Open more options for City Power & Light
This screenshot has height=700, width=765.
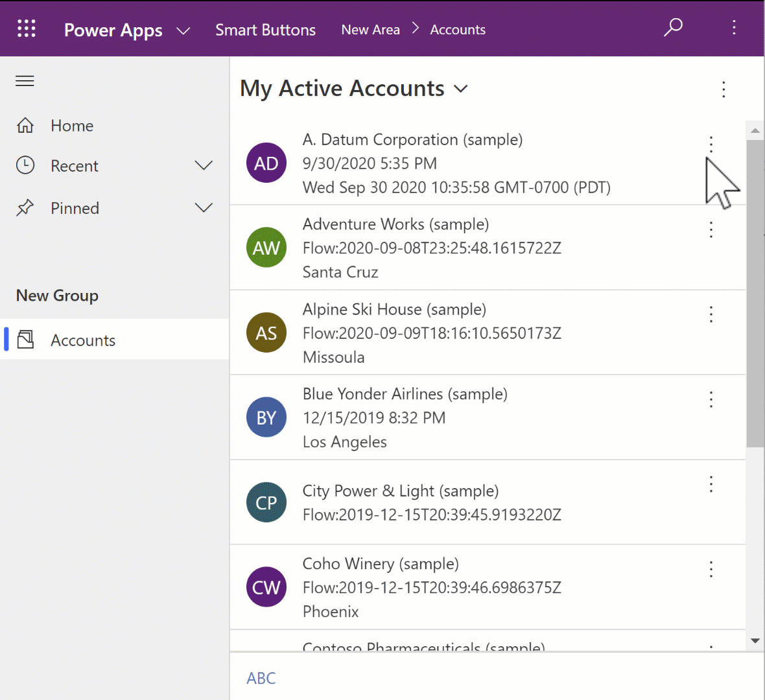711,484
